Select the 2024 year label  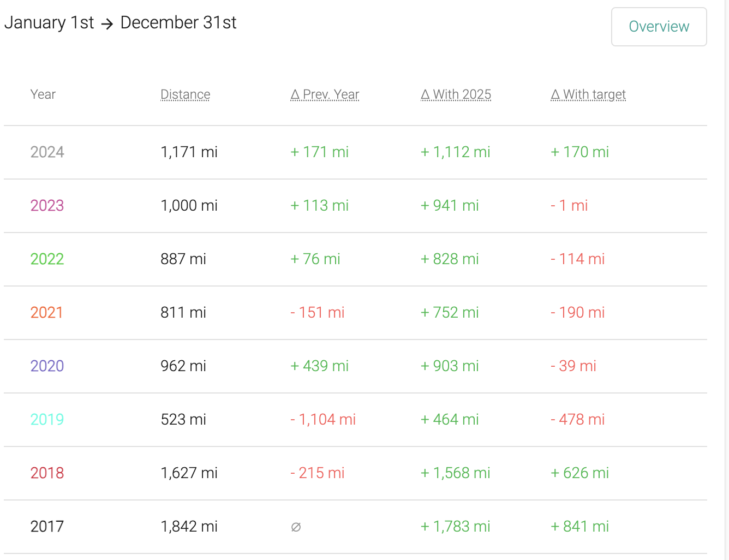tap(47, 152)
